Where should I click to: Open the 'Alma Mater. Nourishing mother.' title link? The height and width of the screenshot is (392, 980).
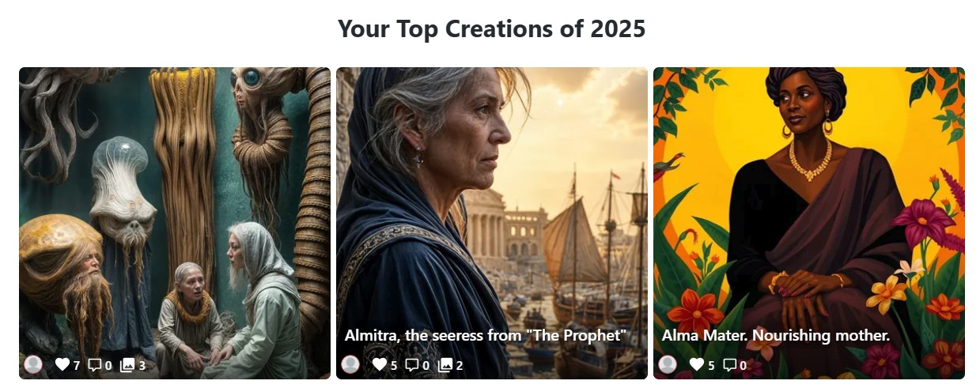[x=775, y=335]
